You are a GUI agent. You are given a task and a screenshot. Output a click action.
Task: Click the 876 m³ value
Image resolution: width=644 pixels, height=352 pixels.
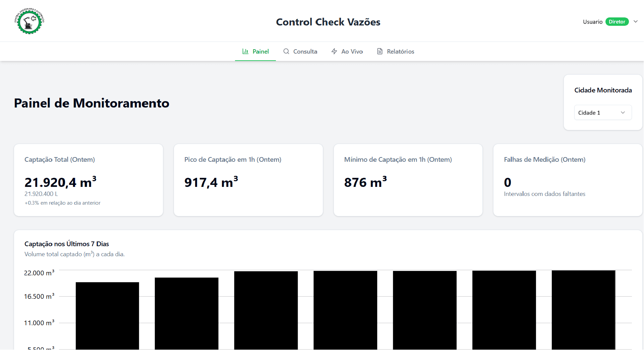click(366, 182)
